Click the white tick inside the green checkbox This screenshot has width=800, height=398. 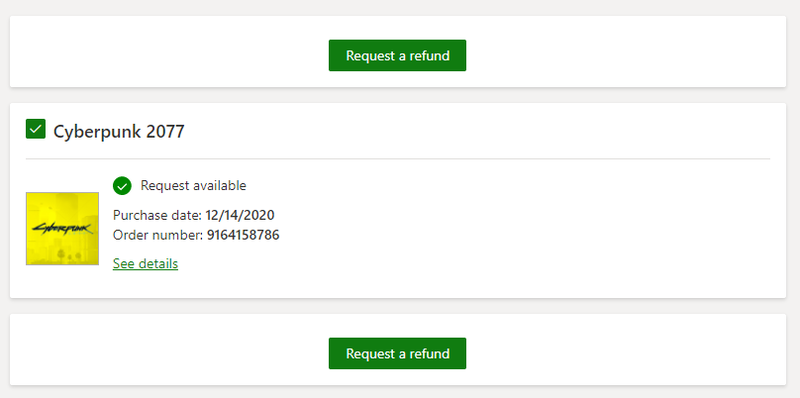click(36, 130)
